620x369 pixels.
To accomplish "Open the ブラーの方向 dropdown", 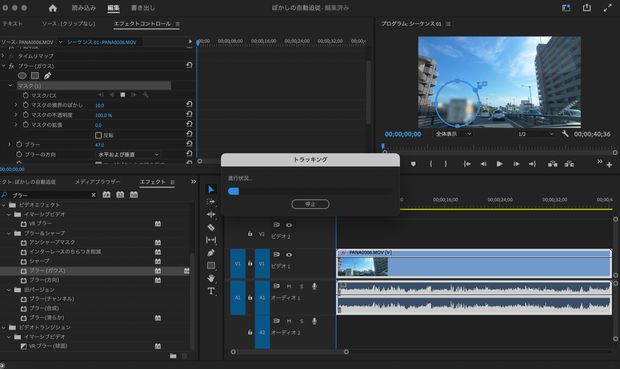I will (x=128, y=154).
